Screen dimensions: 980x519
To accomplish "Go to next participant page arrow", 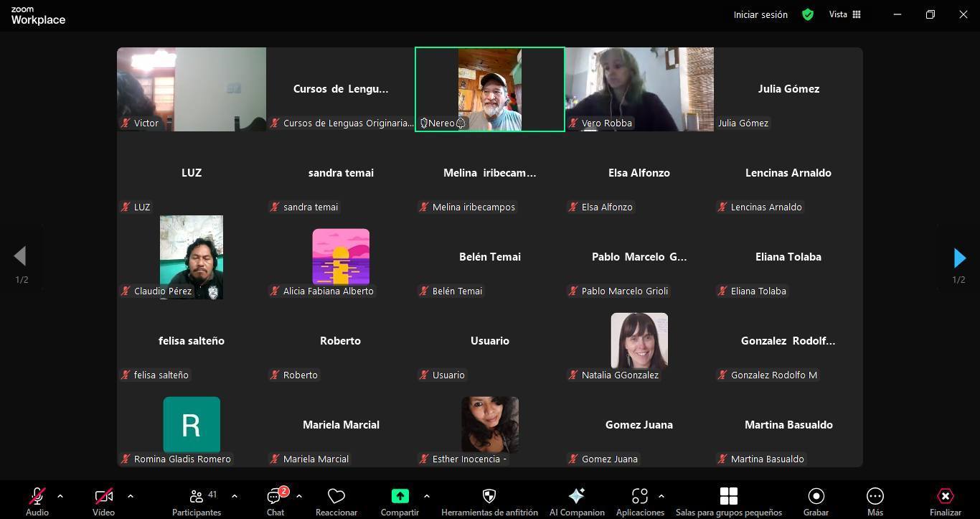I will pos(959,257).
